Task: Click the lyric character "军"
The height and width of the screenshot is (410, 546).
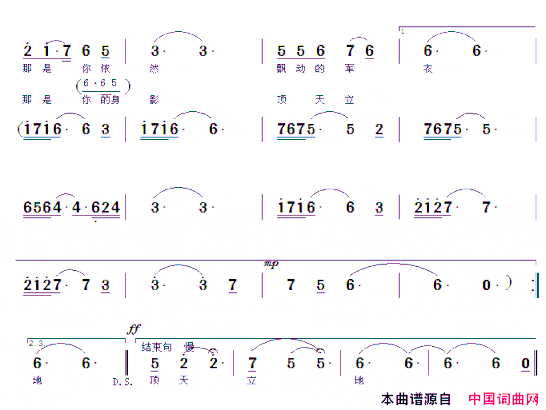Action: pyautogui.click(x=349, y=68)
